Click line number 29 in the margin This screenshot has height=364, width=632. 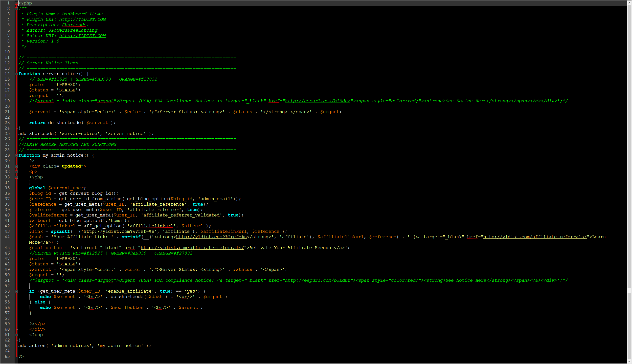coord(7,155)
